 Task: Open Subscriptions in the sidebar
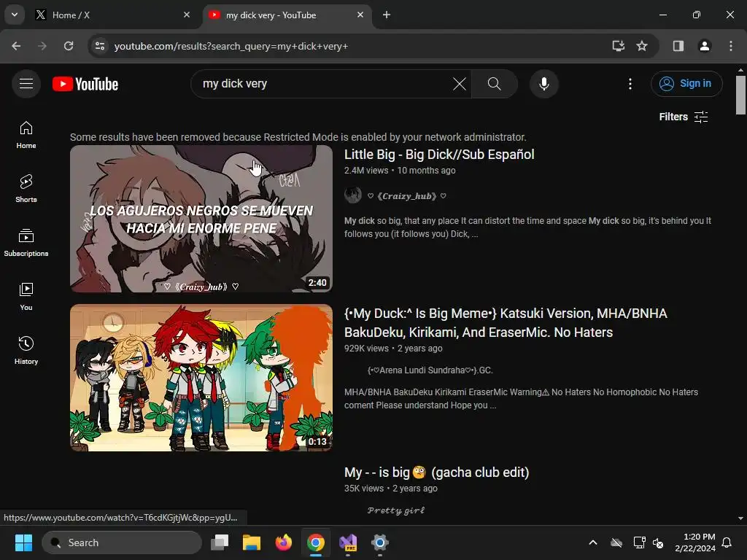(26, 243)
